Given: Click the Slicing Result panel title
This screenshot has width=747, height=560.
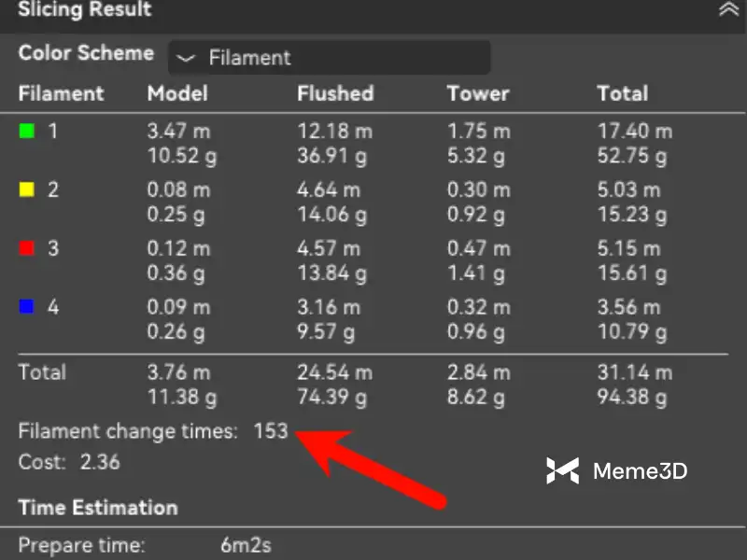Looking at the screenshot, I should [x=85, y=11].
